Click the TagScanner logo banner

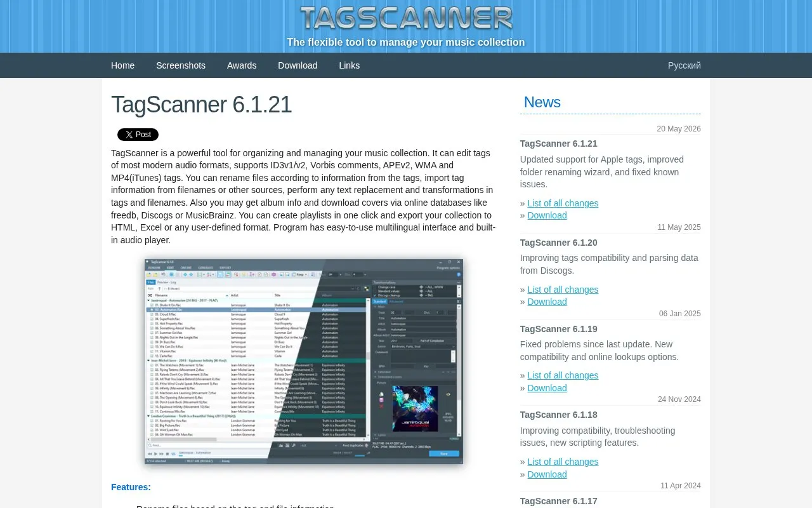coord(406,18)
